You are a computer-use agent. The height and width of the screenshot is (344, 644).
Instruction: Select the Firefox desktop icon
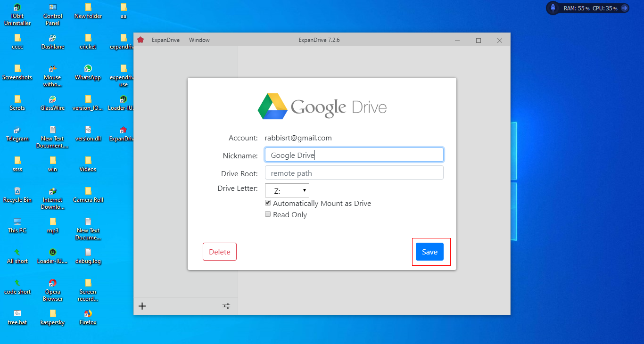(88, 314)
